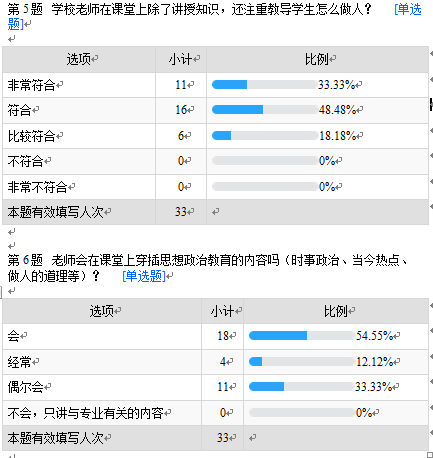Click the table resize handle at bottom right
The width and height of the screenshot is (433, 458).
430,455
